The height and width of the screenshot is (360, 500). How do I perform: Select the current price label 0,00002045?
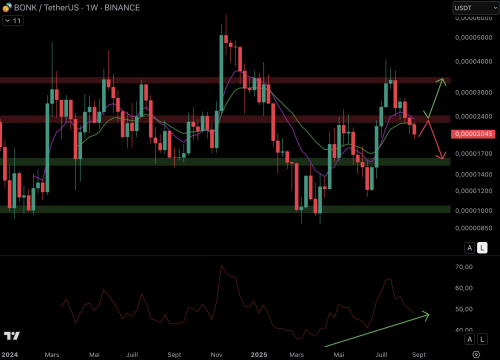pyautogui.click(x=473, y=134)
